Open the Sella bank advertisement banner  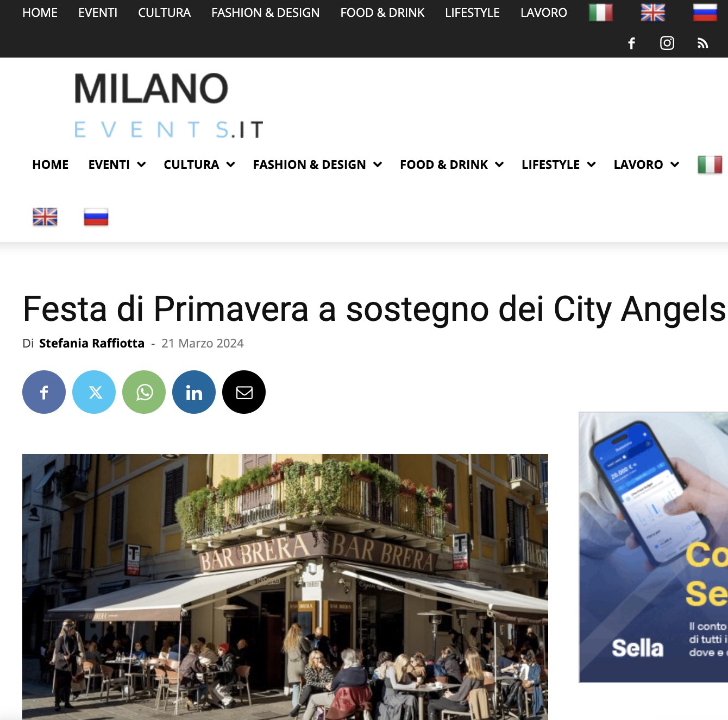tap(654, 547)
